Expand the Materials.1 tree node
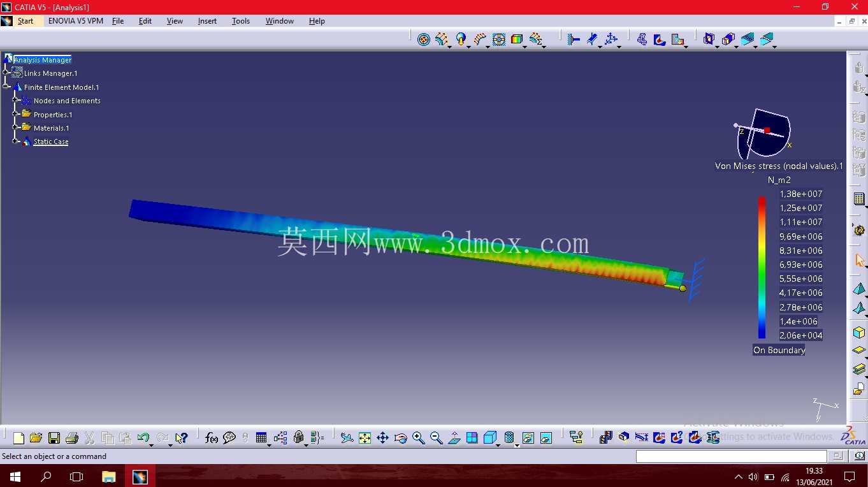 (x=16, y=128)
